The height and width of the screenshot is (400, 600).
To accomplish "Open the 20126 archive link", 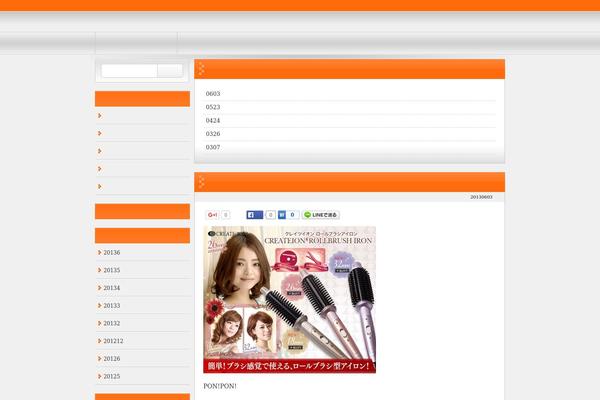I will [x=111, y=359].
